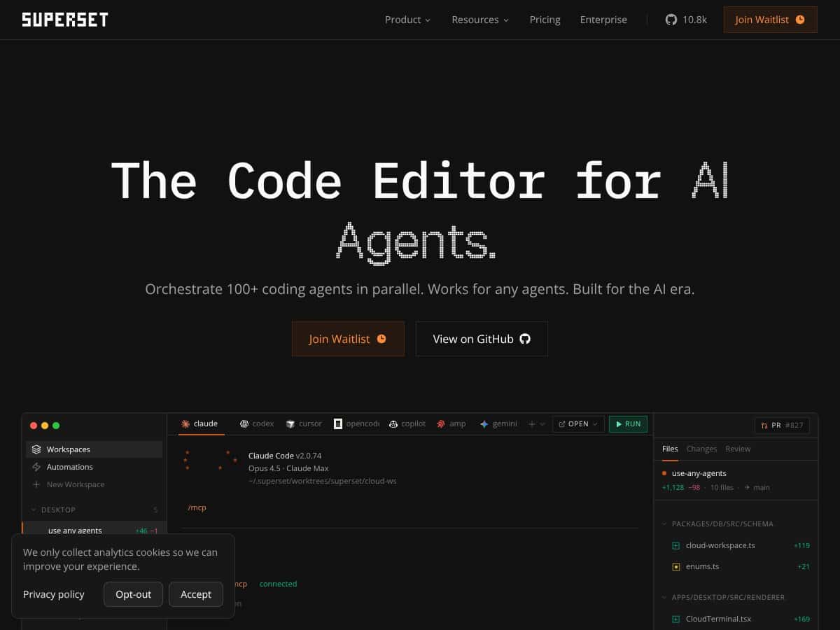Click New Workspace in the sidebar
840x630 pixels.
tap(94, 484)
